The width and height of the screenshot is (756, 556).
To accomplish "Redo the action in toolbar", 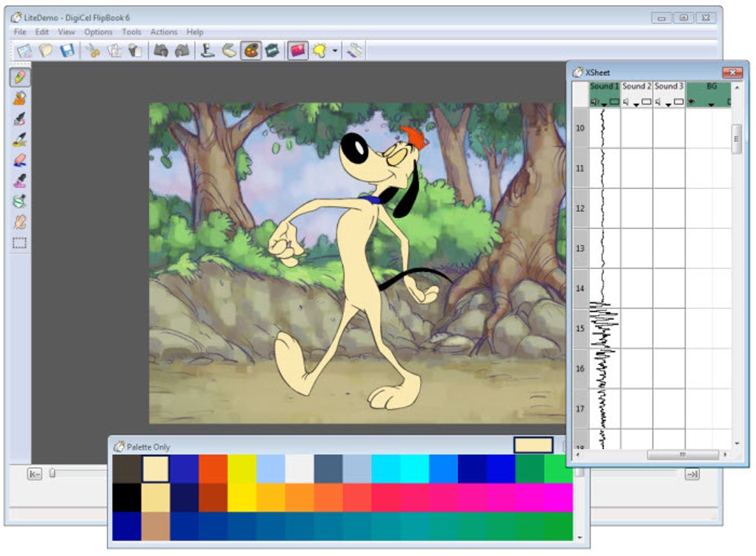I will (182, 50).
